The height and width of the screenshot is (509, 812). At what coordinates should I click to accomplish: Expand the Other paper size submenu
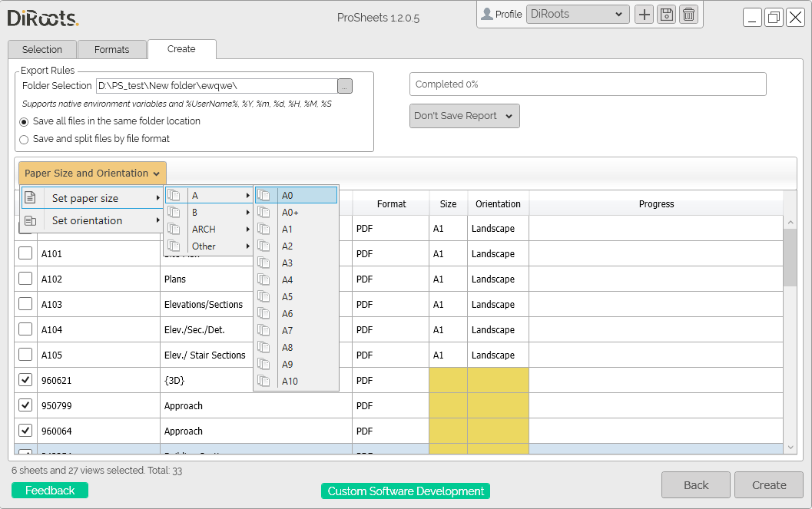point(204,246)
